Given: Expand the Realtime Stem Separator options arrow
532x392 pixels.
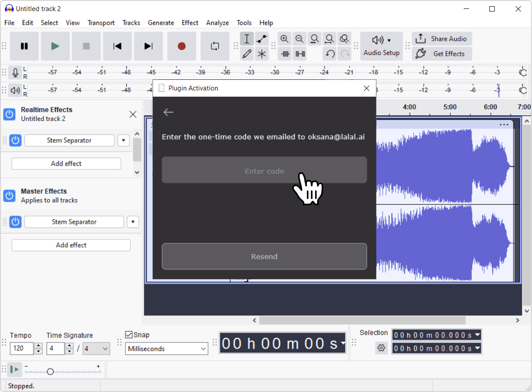Looking at the screenshot, I should (x=123, y=141).
